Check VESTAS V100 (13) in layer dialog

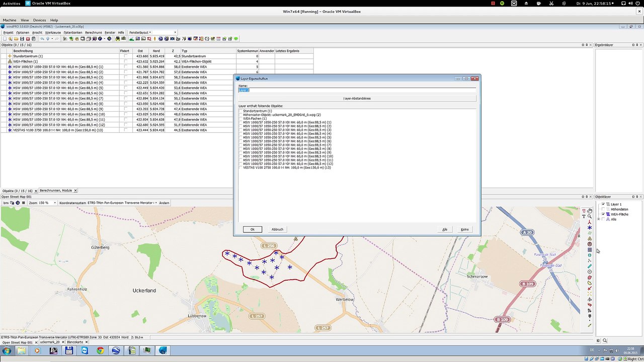[240, 167]
